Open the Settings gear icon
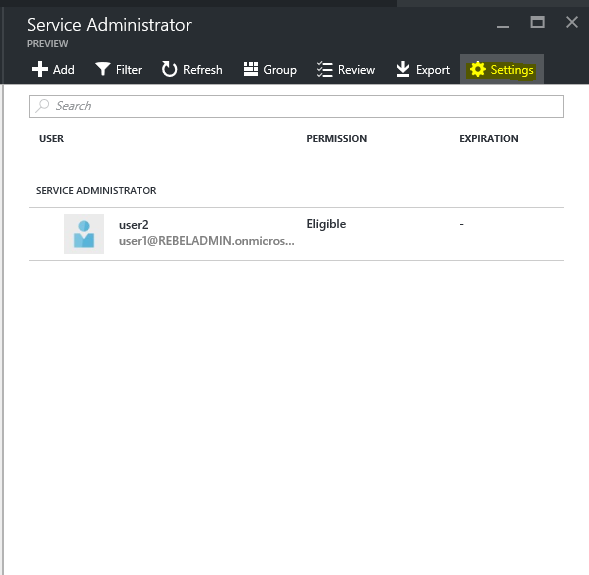589x575 pixels. click(477, 69)
